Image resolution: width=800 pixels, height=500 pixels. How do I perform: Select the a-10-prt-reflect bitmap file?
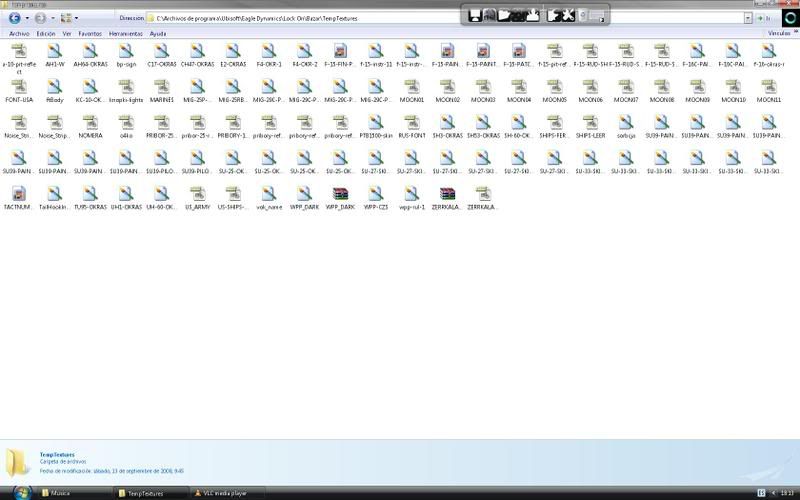click(19, 57)
